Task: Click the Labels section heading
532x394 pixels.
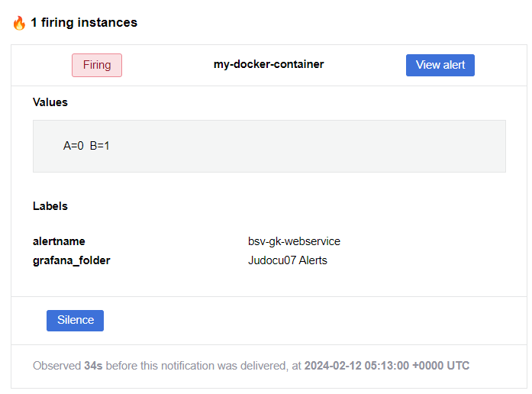Action: click(x=50, y=206)
